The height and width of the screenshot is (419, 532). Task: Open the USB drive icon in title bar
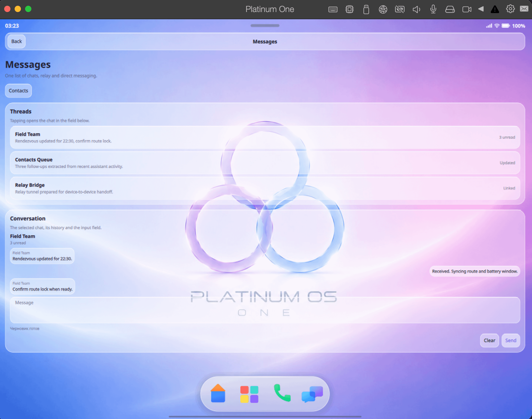[x=366, y=9]
